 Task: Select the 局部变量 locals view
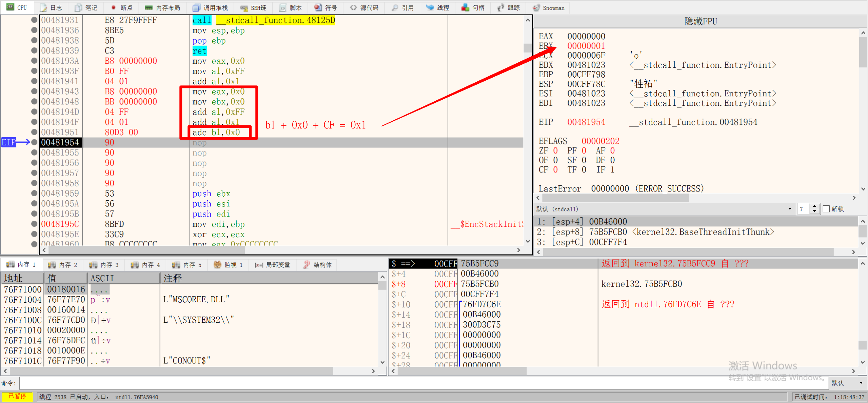273,265
